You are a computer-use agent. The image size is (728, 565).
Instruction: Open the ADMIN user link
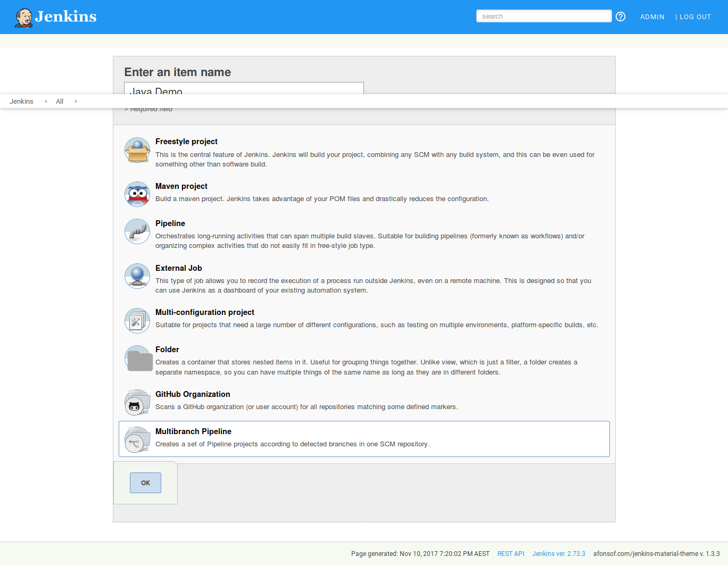coord(652,17)
